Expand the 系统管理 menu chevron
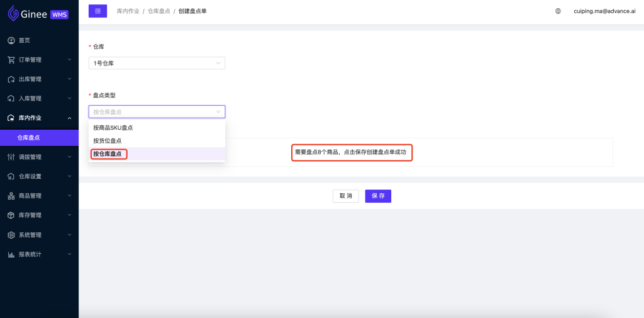Viewport: 644px width, 318px height. pyautogui.click(x=69, y=235)
